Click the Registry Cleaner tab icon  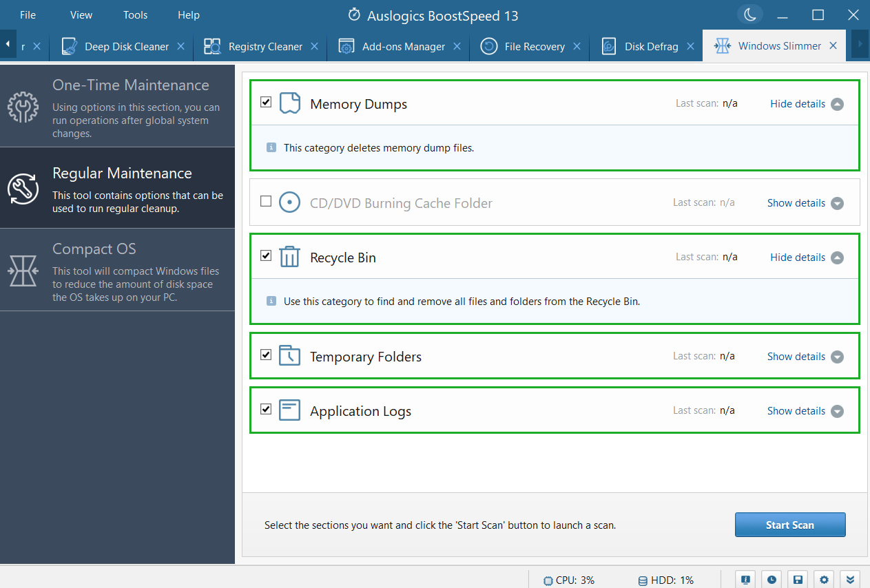click(212, 46)
